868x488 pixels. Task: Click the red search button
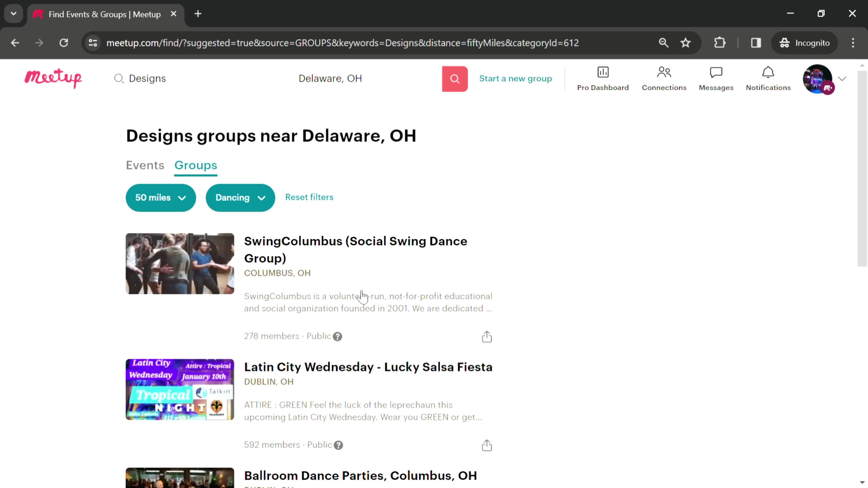coord(455,79)
